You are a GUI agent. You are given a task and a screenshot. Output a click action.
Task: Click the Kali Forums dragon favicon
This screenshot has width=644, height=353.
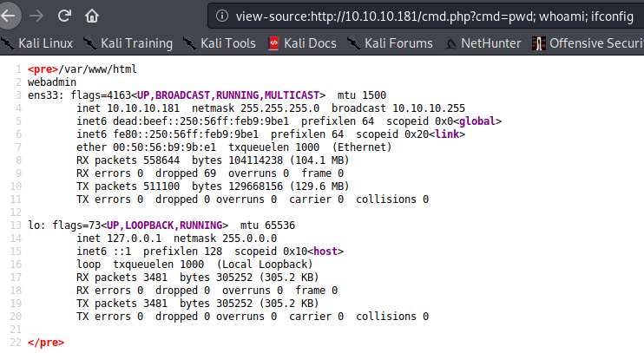353,43
